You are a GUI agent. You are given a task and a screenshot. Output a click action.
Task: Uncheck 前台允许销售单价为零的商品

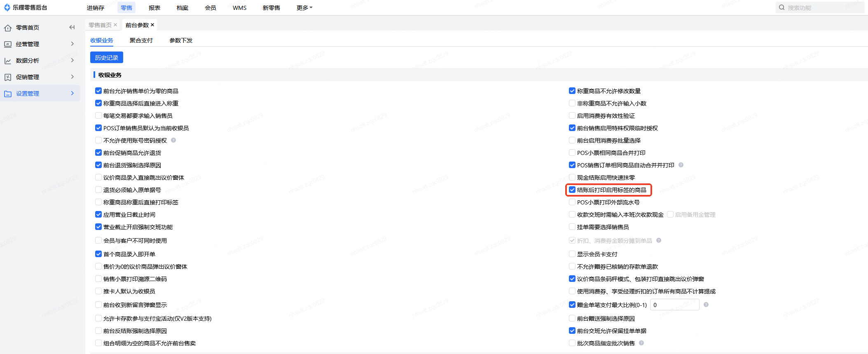pyautogui.click(x=98, y=91)
